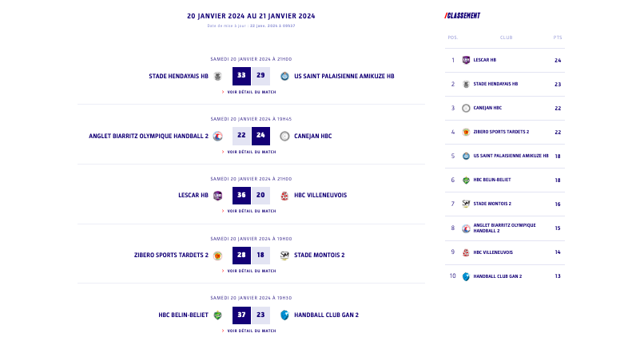This screenshot has width=644, height=357.
Task: Click the PTS column header in standings
Action: coord(557,38)
